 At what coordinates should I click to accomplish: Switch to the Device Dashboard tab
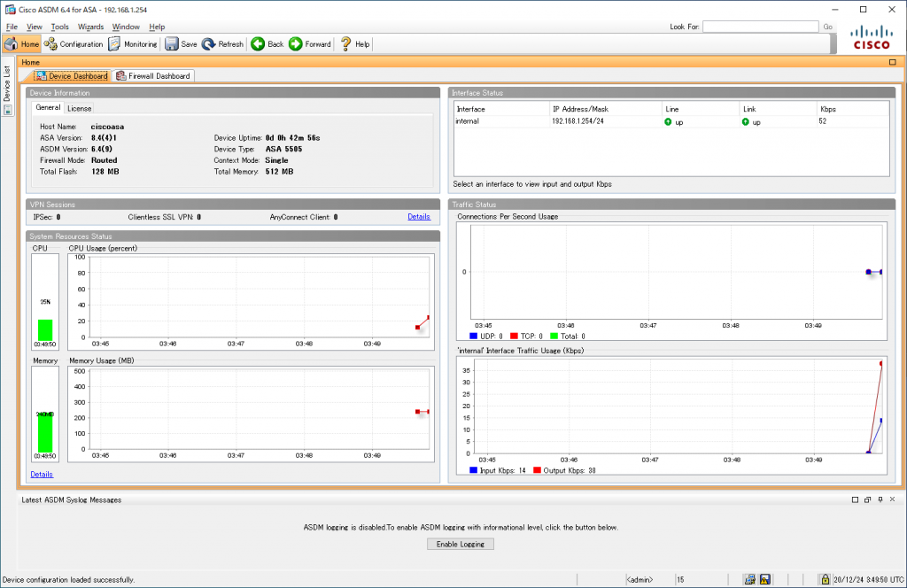pyautogui.click(x=72, y=76)
